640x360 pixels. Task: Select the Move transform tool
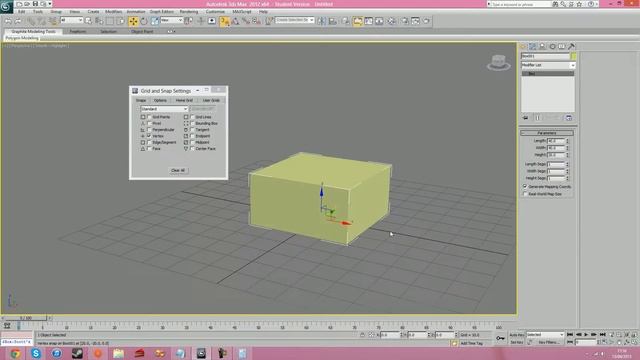[133, 21]
